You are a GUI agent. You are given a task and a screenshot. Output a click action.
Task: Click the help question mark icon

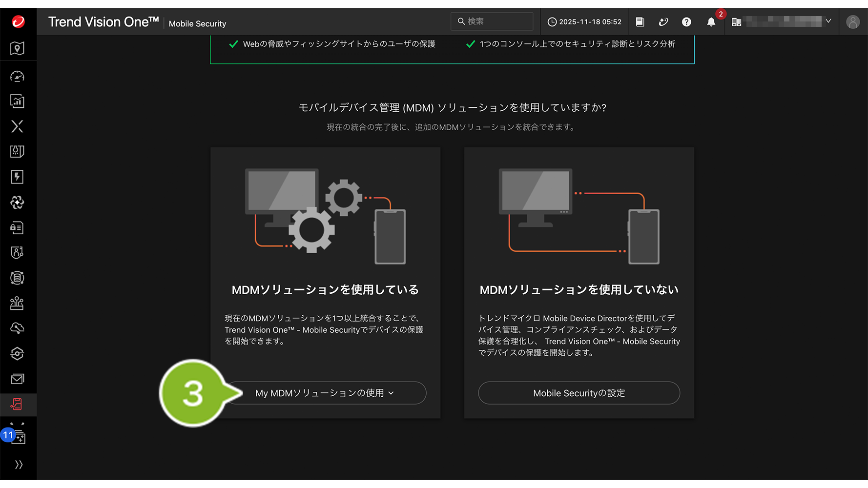(x=686, y=22)
